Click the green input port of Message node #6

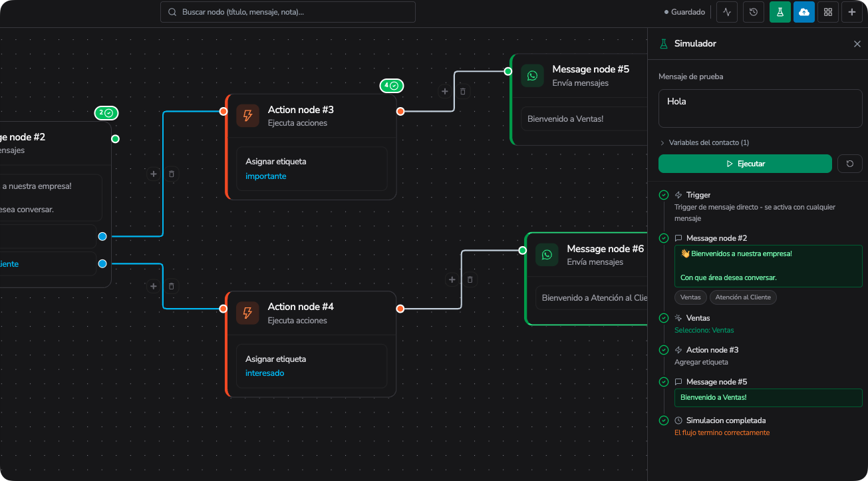(523, 250)
